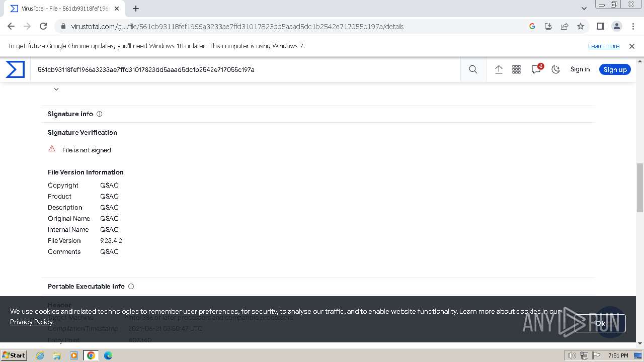Select the Comments QSAC value

coord(109,251)
